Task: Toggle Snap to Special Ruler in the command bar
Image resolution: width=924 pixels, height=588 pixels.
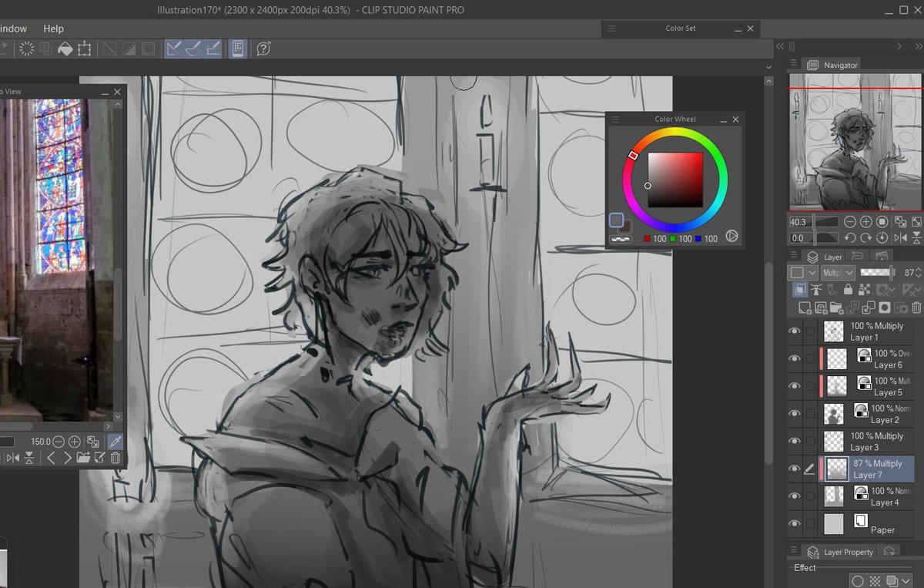Action: pos(194,49)
